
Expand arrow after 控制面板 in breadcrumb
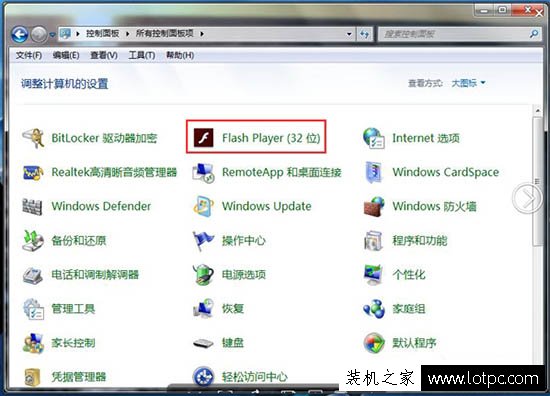click(x=127, y=34)
